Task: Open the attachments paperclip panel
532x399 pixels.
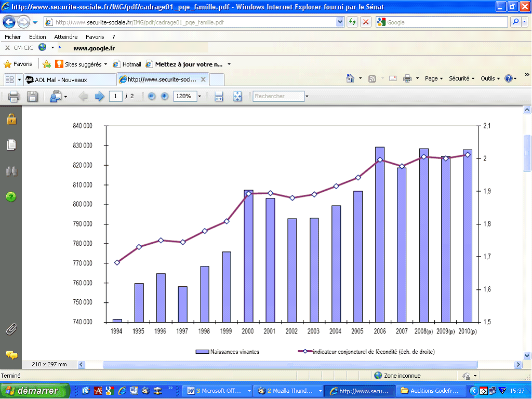Action: 11,329
